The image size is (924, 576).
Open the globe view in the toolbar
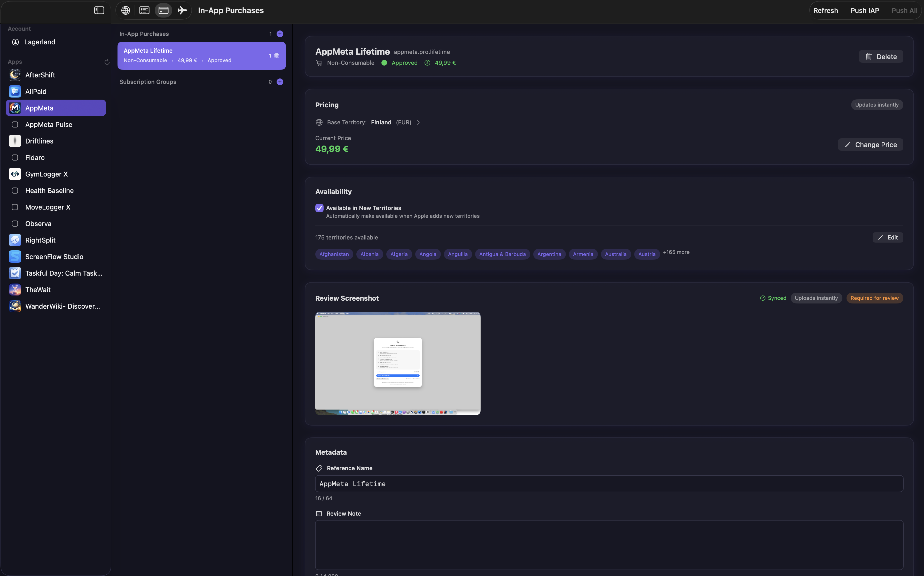[126, 10]
